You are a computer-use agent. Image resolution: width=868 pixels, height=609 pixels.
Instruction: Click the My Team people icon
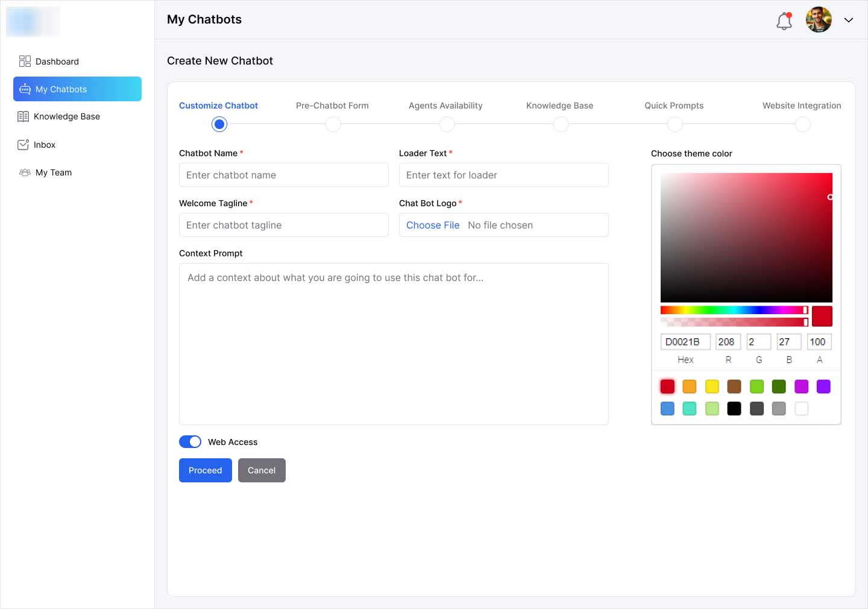pos(25,172)
